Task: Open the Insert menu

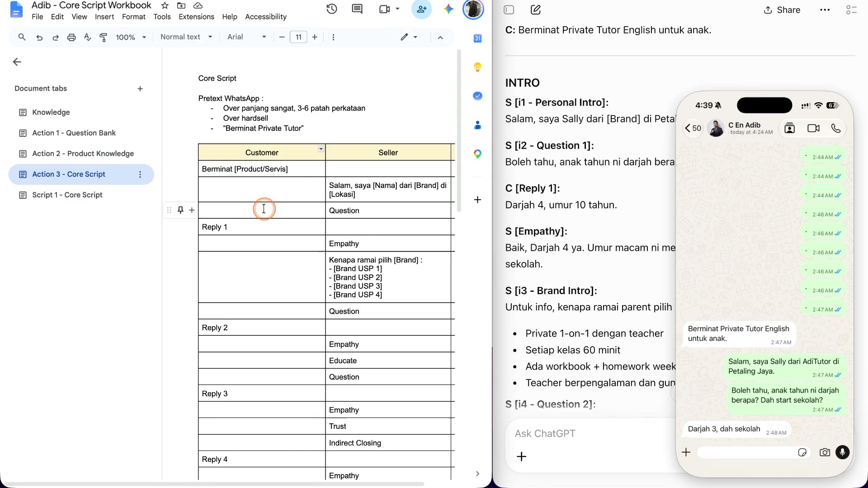Action: [104, 17]
